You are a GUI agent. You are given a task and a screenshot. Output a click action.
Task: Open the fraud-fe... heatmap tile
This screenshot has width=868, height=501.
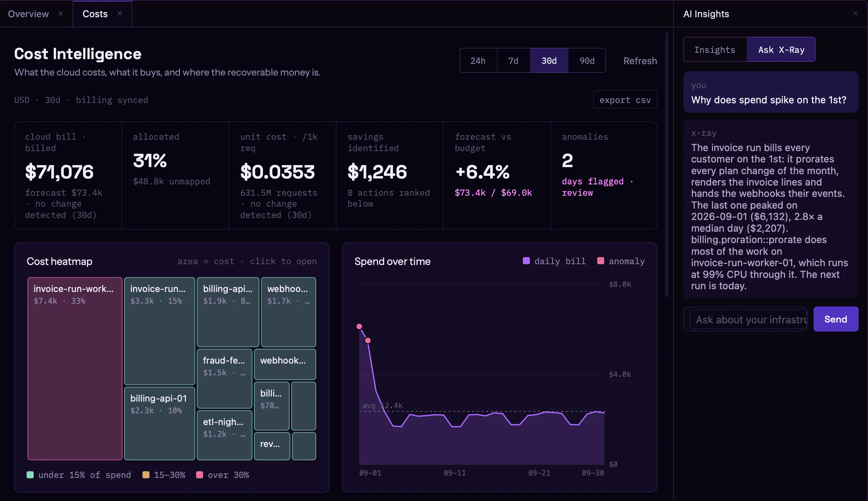pos(225,378)
